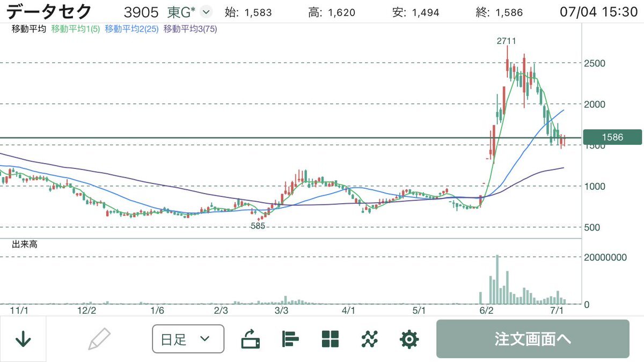Tap the down arrow collapse icon
644x362 pixels.
[23, 339]
